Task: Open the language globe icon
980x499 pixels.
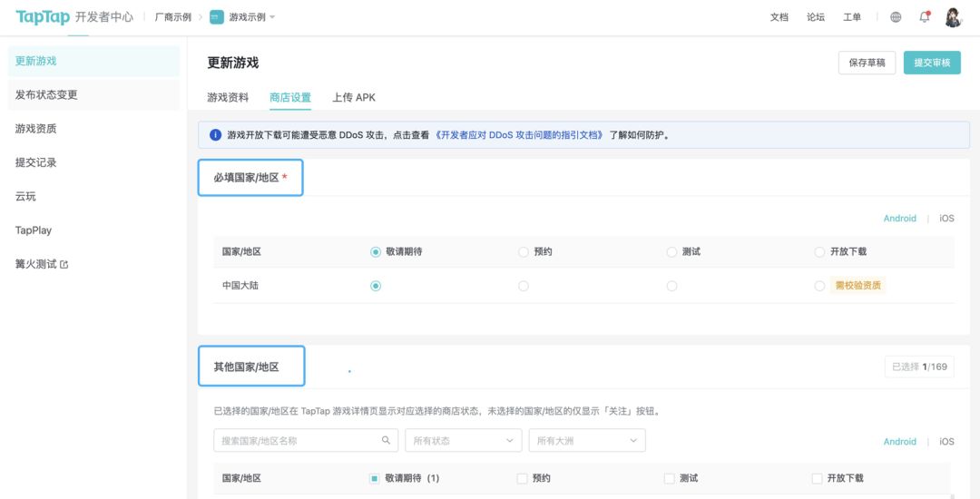Action: (x=896, y=17)
